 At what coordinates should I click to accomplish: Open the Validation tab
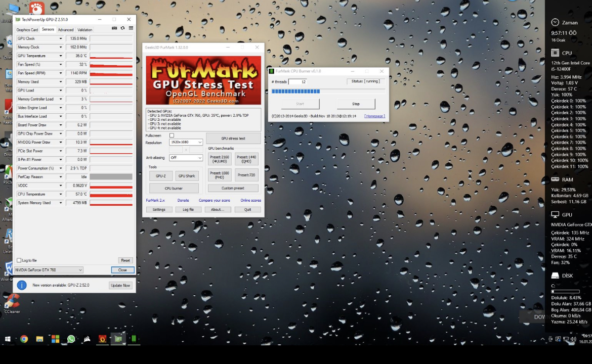[84, 30]
